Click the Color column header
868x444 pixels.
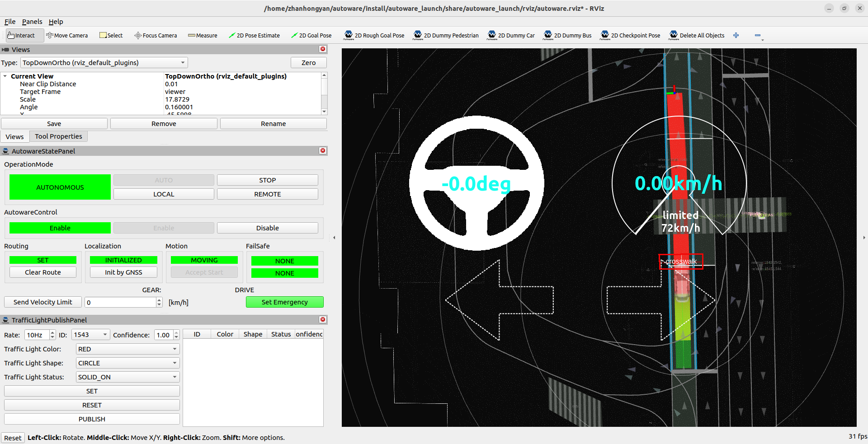225,334
